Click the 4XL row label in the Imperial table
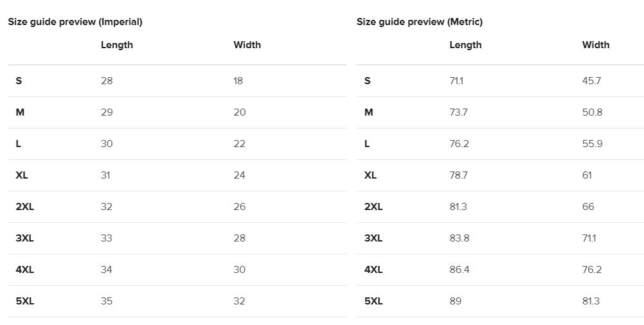Image resolution: width=644 pixels, height=325 pixels. (25, 270)
